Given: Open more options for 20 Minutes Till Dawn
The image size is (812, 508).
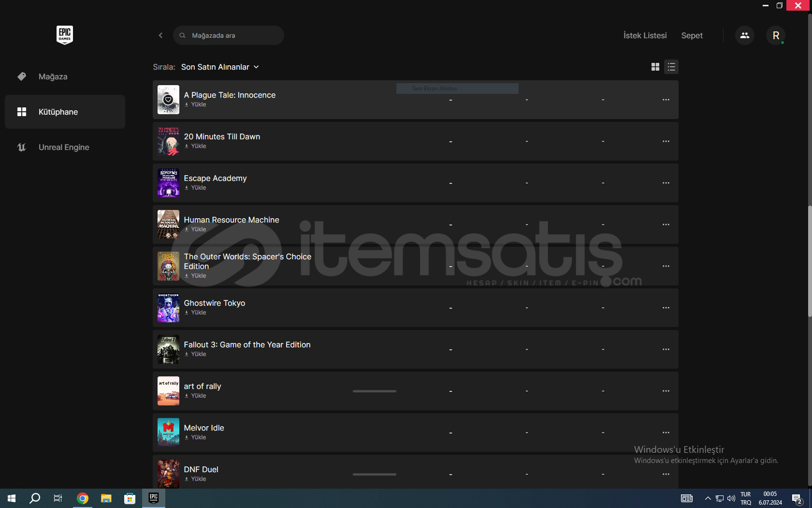Looking at the screenshot, I should tap(666, 141).
